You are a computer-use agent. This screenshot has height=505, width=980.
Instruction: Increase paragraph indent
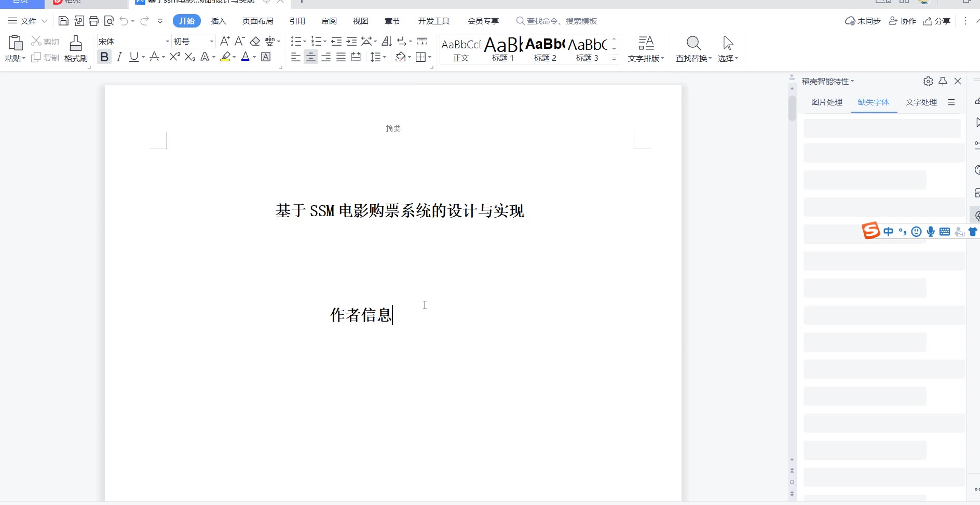click(351, 41)
